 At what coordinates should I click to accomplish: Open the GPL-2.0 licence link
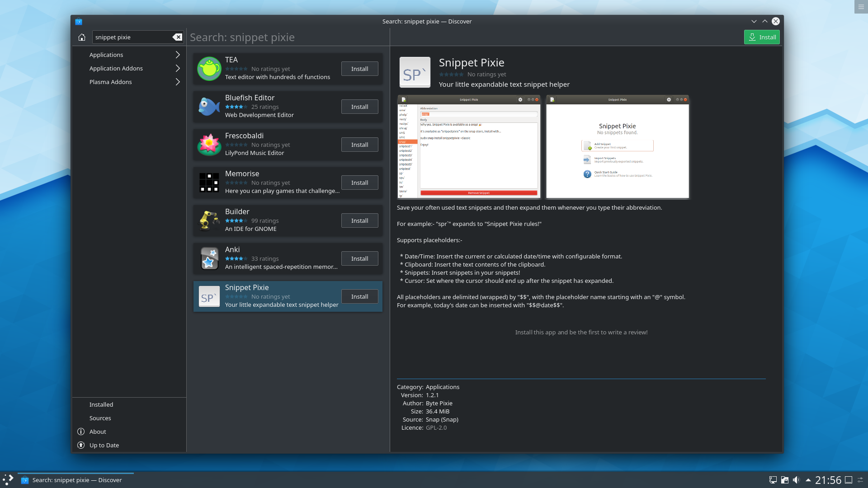436,427
